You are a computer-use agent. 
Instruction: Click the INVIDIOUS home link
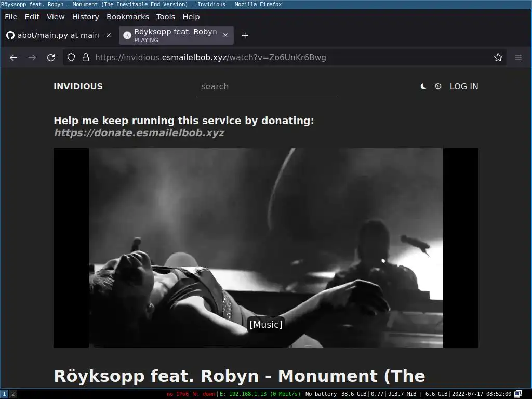point(78,87)
